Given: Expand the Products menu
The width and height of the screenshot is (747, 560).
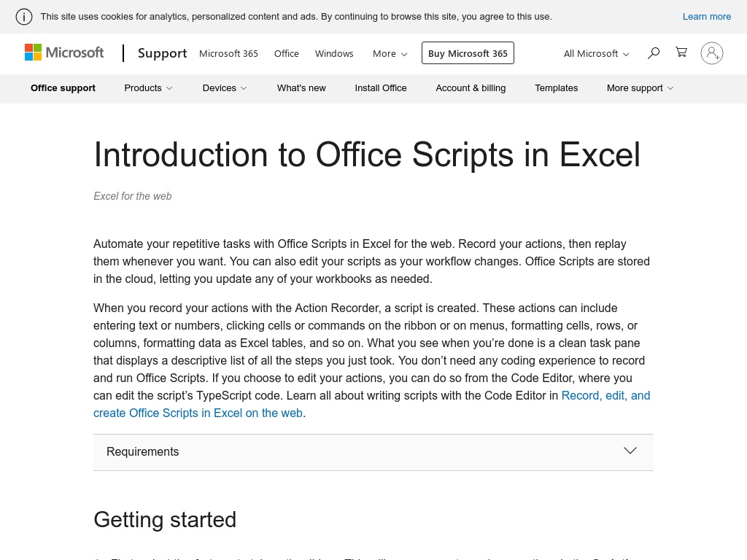Looking at the screenshot, I should [x=147, y=88].
